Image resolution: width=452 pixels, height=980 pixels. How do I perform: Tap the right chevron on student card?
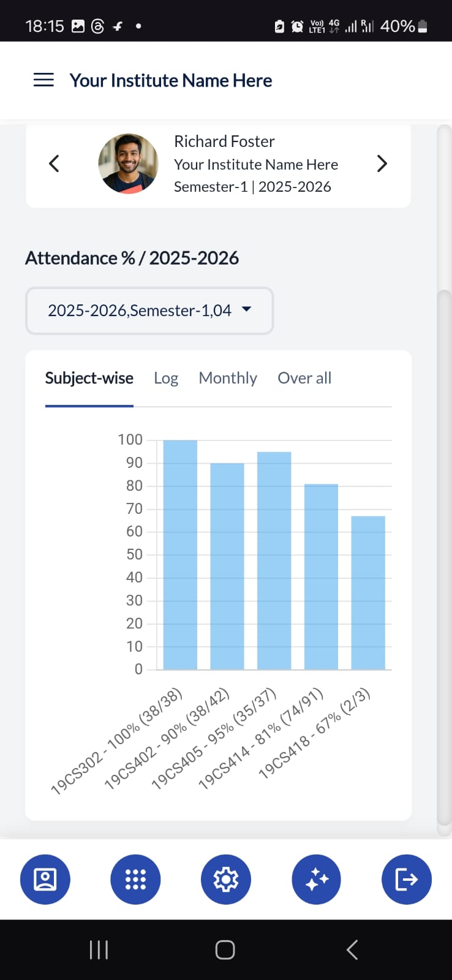[382, 163]
